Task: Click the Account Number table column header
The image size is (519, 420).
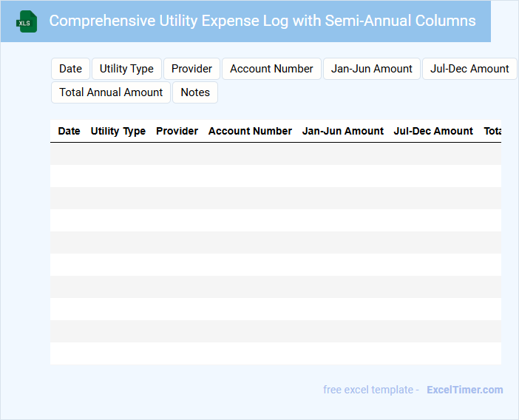Action: click(x=250, y=131)
